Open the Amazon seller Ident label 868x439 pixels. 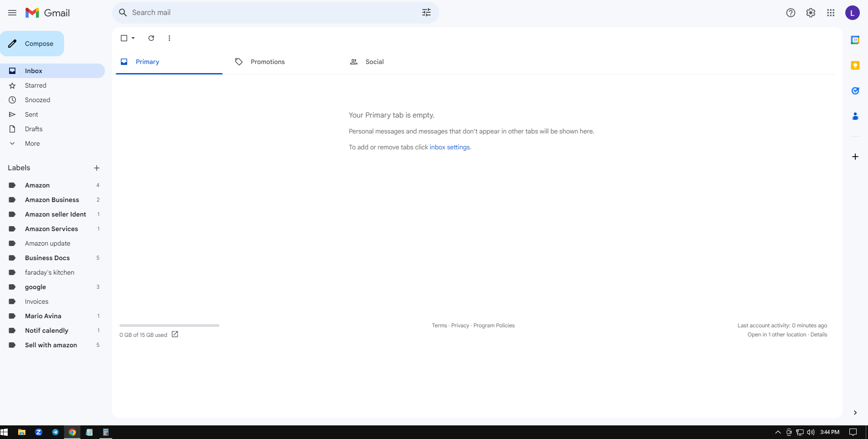coord(52,214)
